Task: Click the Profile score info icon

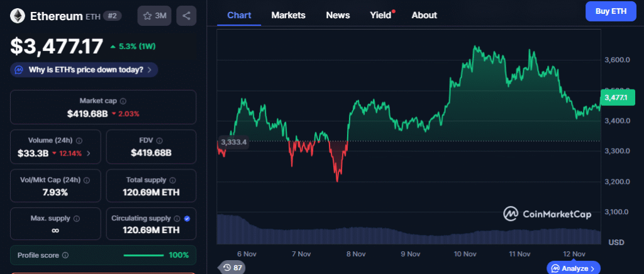Action: 65,255
